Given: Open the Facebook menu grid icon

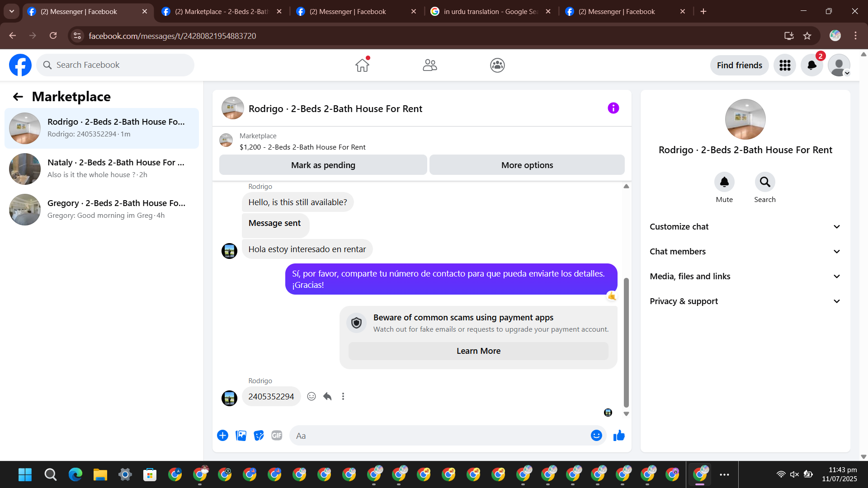Looking at the screenshot, I should tap(785, 66).
